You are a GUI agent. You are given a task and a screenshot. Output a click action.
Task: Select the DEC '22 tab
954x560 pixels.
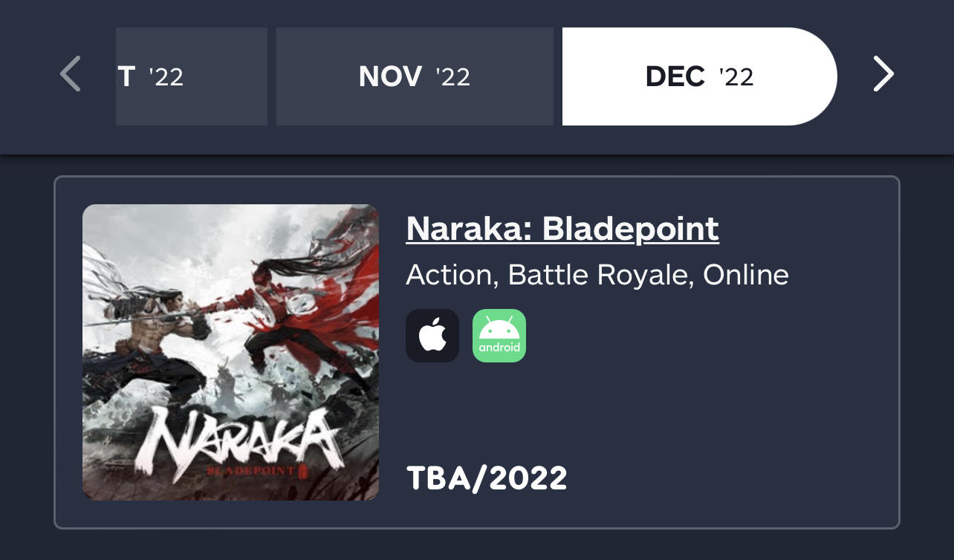tap(698, 76)
